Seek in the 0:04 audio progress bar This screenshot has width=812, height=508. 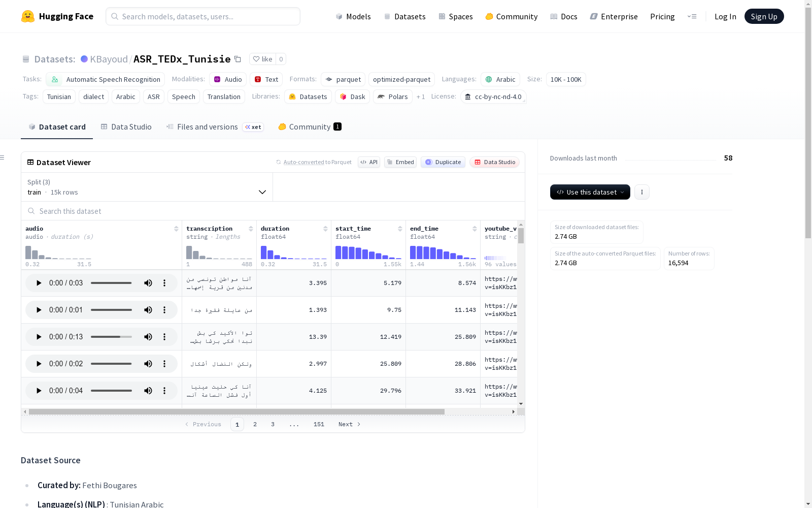click(111, 391)
